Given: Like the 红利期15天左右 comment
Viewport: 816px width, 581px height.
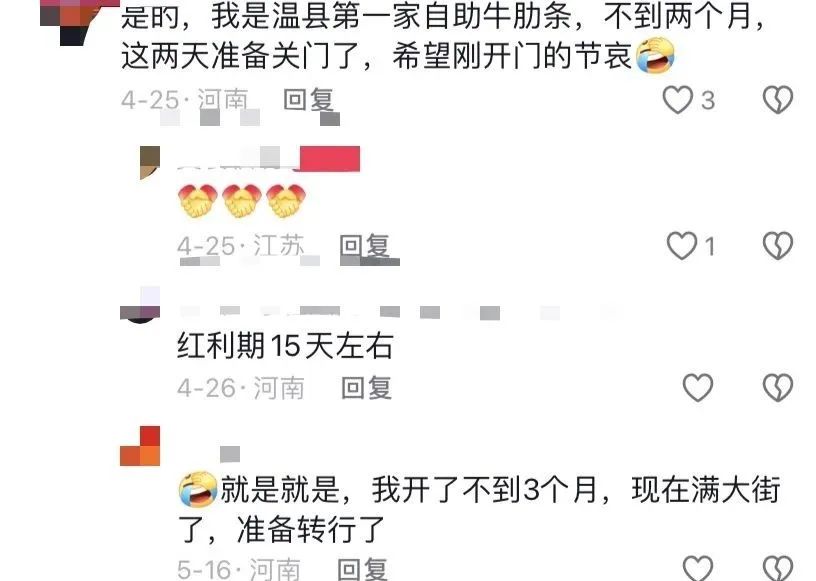Looking at the screenshot, I should 697,387.
